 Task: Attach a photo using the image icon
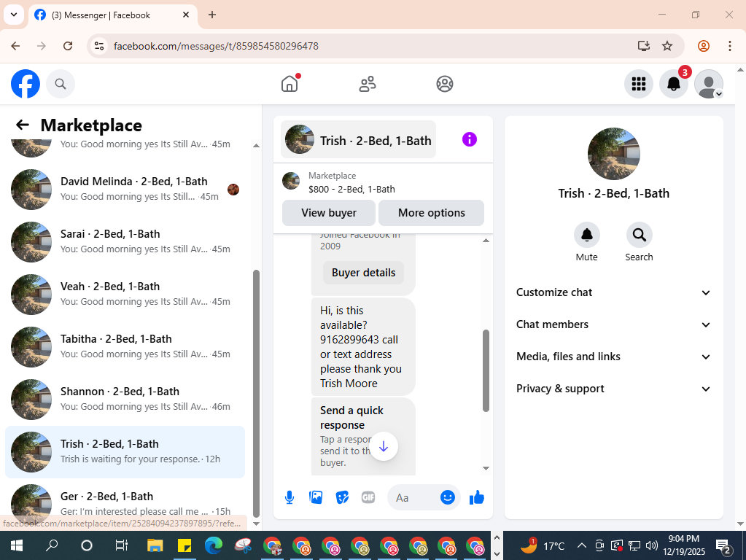pos(316,498)
